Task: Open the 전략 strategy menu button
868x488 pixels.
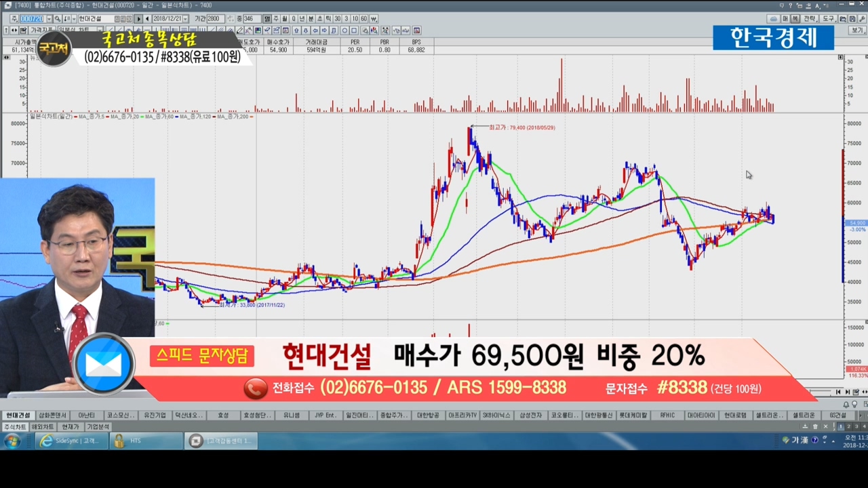Action: (810, 19)
